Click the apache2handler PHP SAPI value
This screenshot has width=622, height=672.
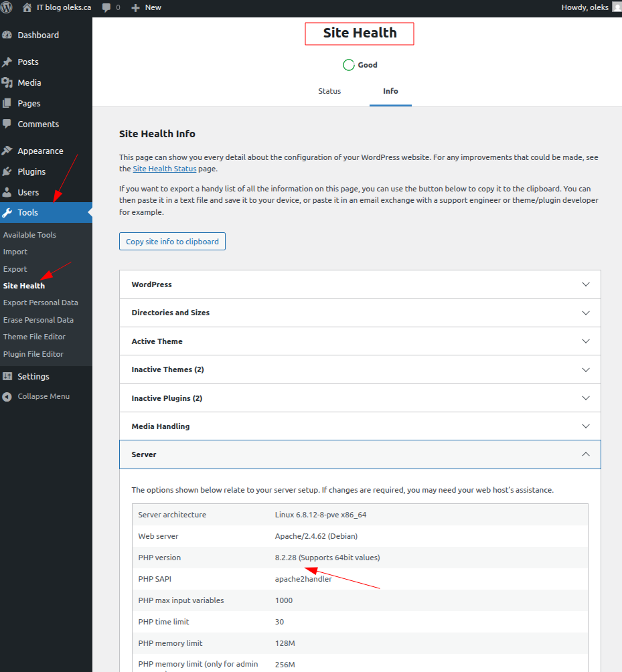click(303, 579)
